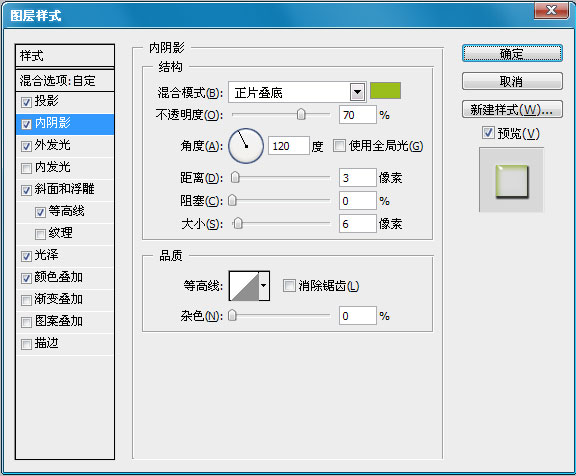Select the 外发光 style entry label
This screenshot has height=476, width=576.
tap(53, 145)
